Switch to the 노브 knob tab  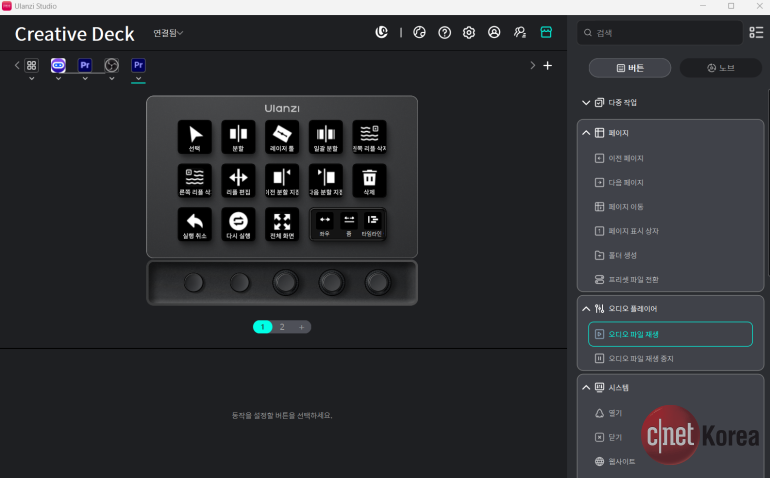click(720, 68)
